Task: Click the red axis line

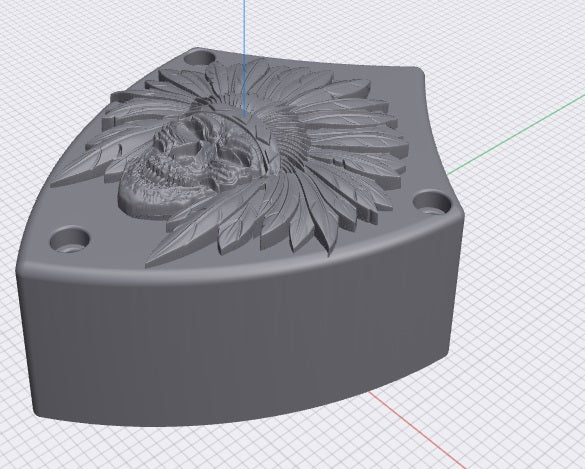Action: point(418,430)
